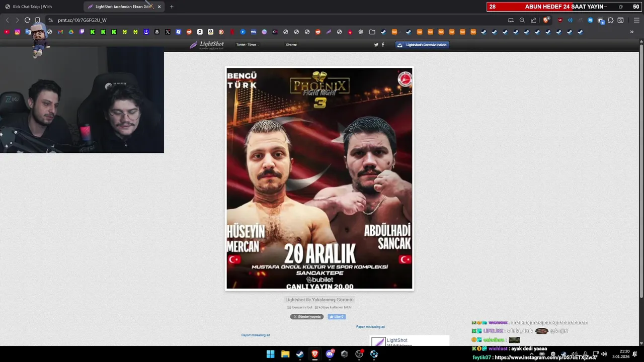Open Discord from the taskbar
The width and height of the screenshot is (644, 362).
click(330, 354)
